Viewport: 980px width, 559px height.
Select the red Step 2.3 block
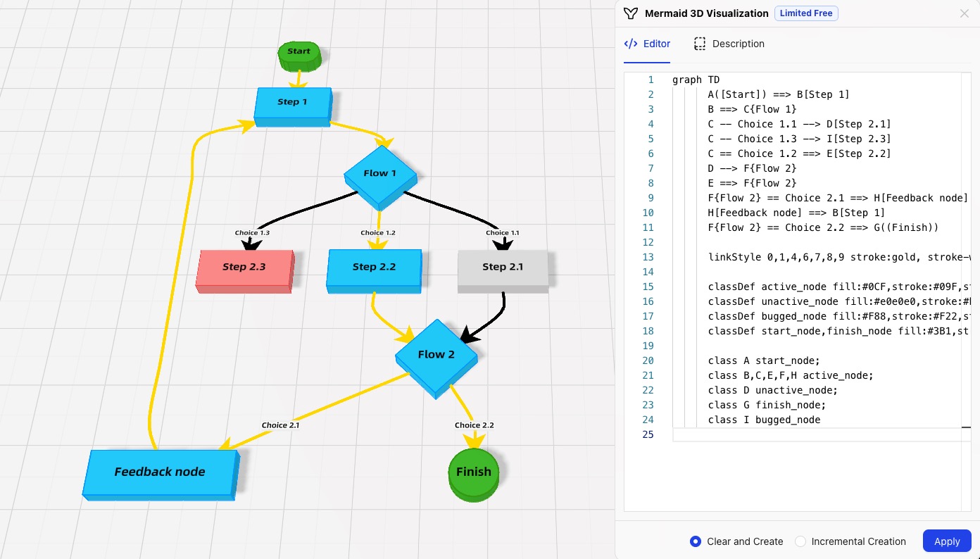(x=244, y=268)
